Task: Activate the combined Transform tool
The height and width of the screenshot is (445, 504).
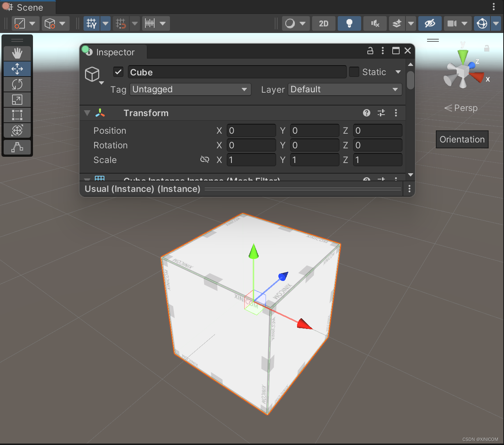Action: (x=17, y=130)
